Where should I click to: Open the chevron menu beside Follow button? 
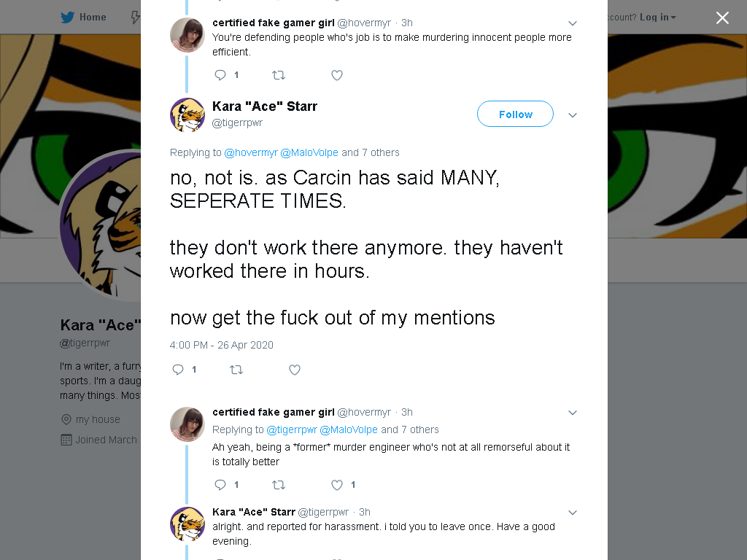click(573, 115)
